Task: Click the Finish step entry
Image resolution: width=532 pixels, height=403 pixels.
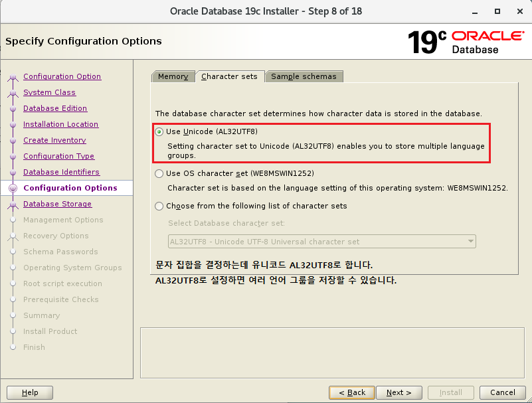Action: pos(34,347)
